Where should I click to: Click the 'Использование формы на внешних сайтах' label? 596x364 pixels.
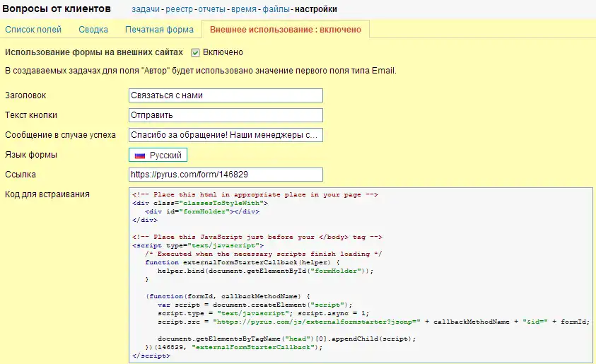point(94,52)
